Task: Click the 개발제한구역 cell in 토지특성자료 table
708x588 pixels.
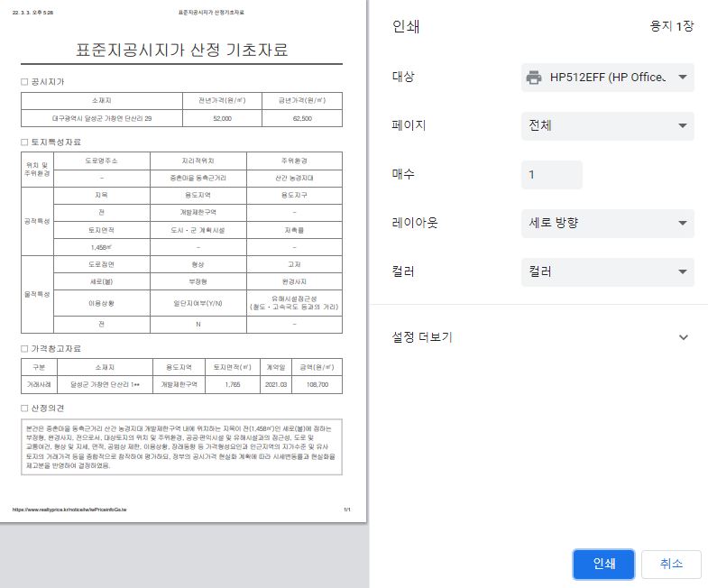Action: point(198,212)
